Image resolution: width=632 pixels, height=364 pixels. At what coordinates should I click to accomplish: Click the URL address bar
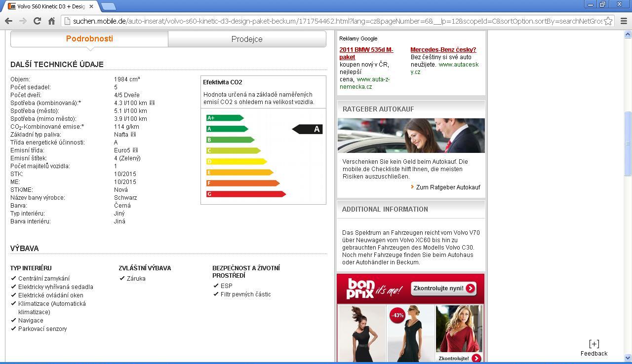click(336, 21)
